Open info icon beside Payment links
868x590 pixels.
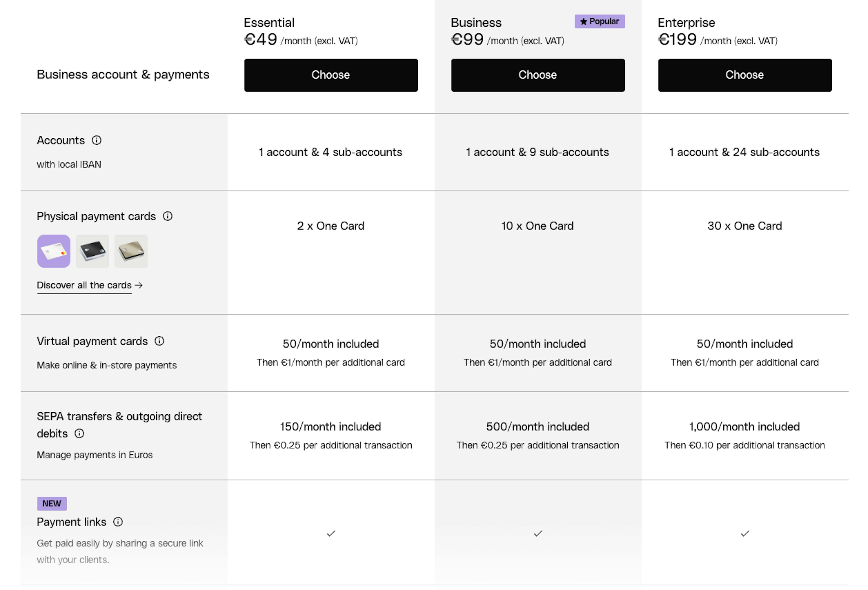click(x=118, y=522)
